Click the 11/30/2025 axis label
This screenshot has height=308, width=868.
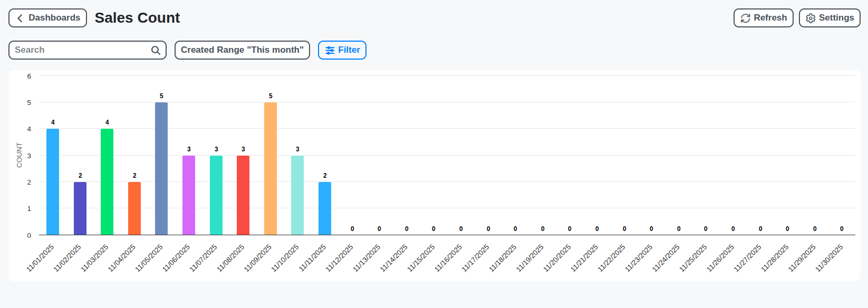830,258
